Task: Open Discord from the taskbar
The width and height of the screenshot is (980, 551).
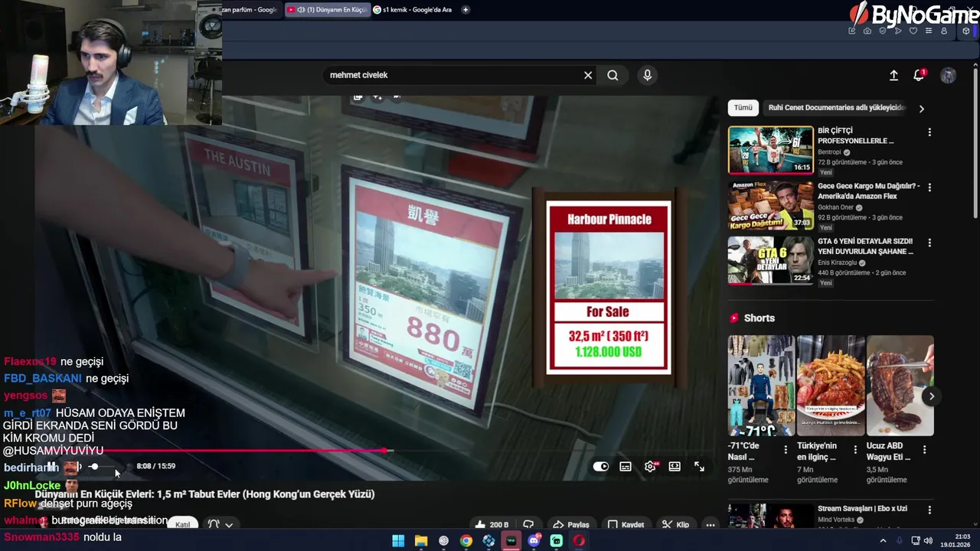Action: [x=534, y=541]
